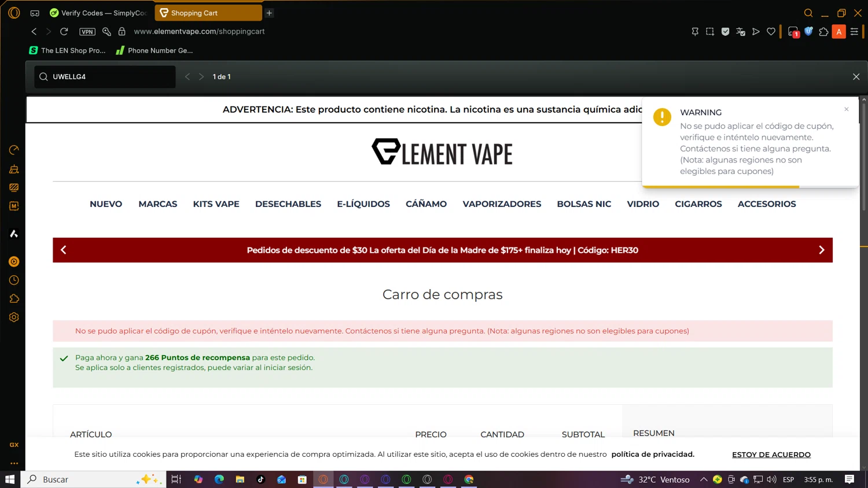Open the Windows Start menu
This screenshot has width=868, height=488.
pyautogui.click(x=10, y=479)
